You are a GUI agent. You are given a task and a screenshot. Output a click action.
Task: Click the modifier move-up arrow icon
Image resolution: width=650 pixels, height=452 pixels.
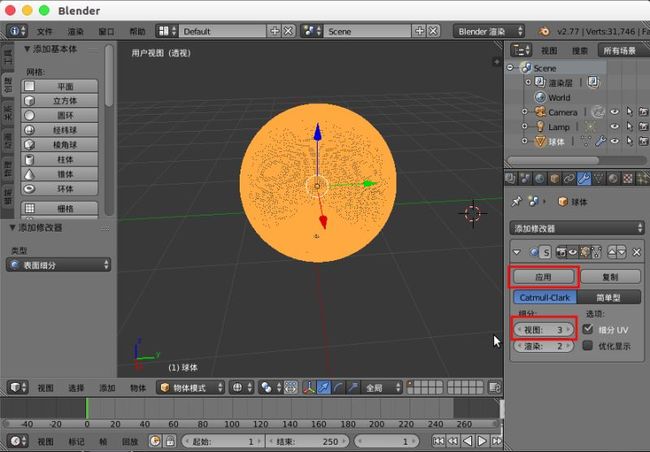(612, 252)
